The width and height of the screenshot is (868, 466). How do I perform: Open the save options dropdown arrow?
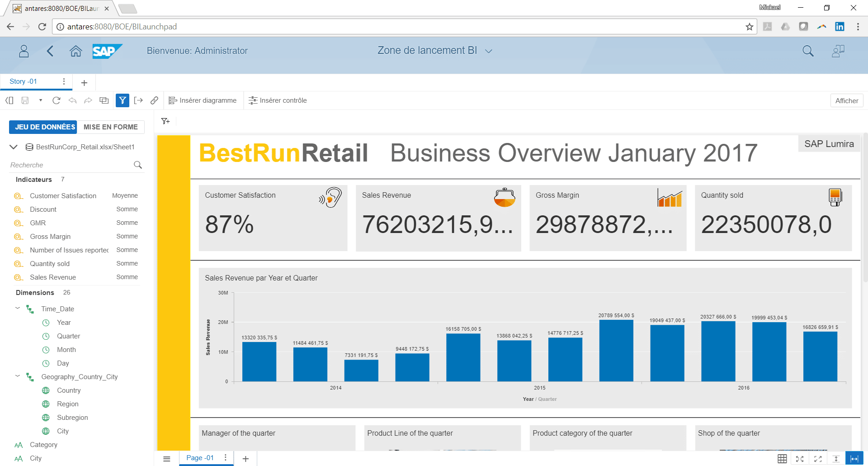click(41, 100)
